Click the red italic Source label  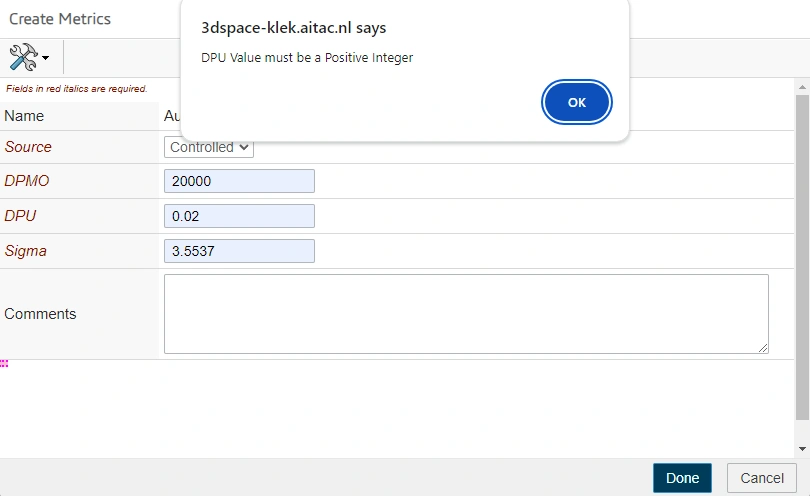coord(28,147)
